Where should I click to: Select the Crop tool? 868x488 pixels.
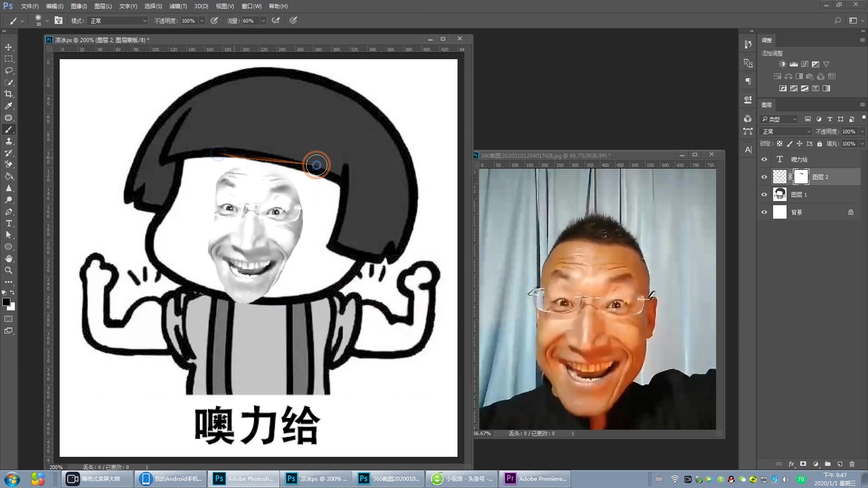click(9, 94)
